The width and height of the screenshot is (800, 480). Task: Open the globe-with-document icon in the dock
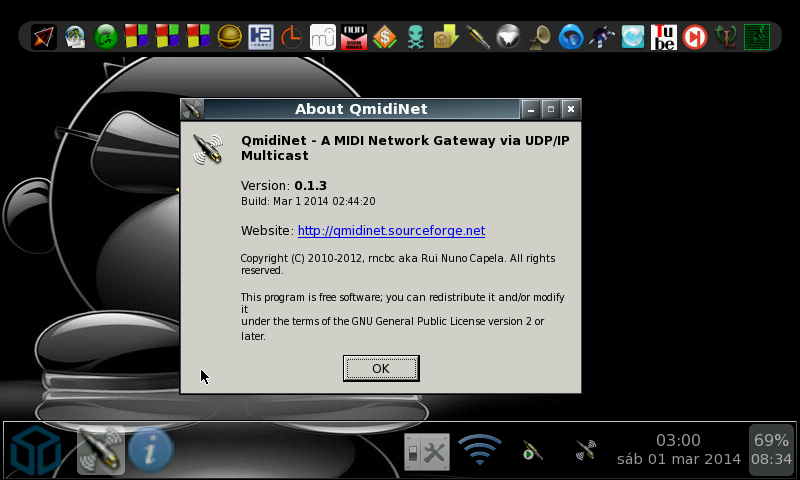[x=75, y=37]
